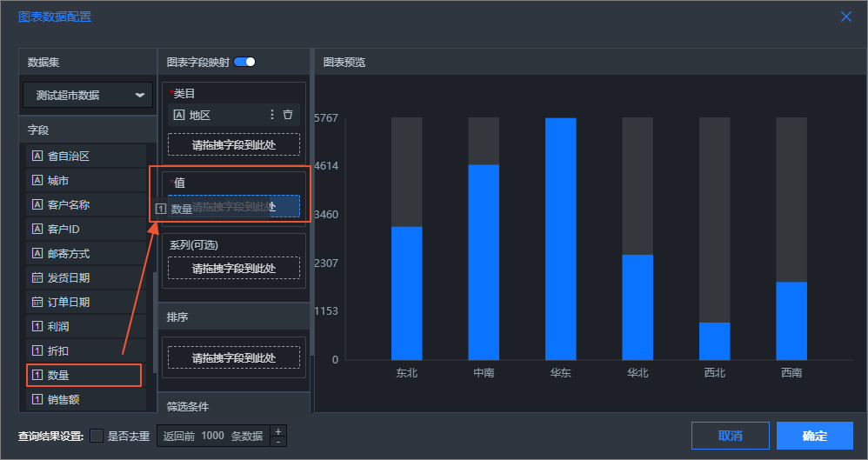Open the 测试超市数据 dataset dropdown
Screen dimensions: 868x460
coord(88,95)
